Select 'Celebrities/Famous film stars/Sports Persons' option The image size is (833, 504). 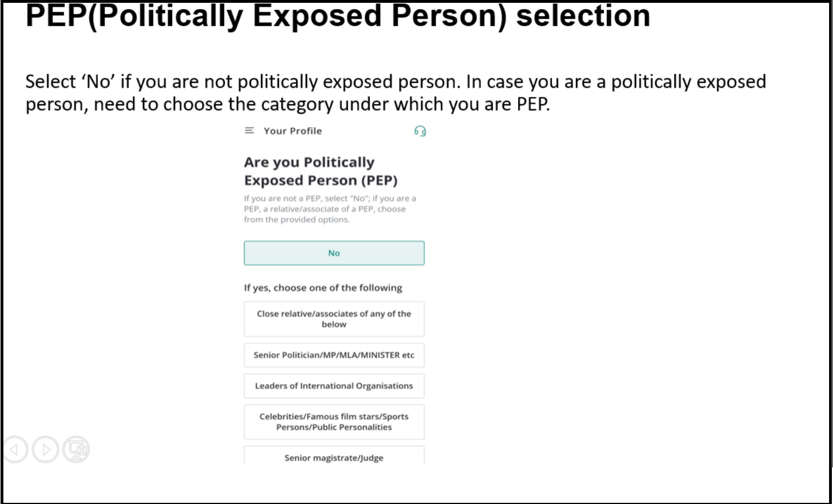(x=334, y=422)
